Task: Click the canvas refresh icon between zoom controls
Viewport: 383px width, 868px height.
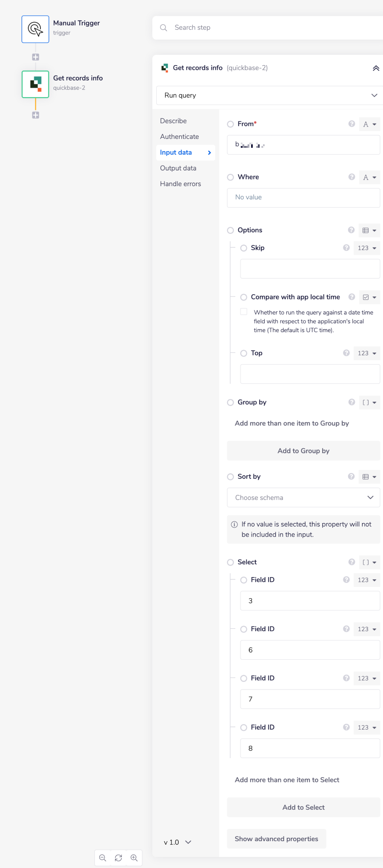Action: coord(118,858)
